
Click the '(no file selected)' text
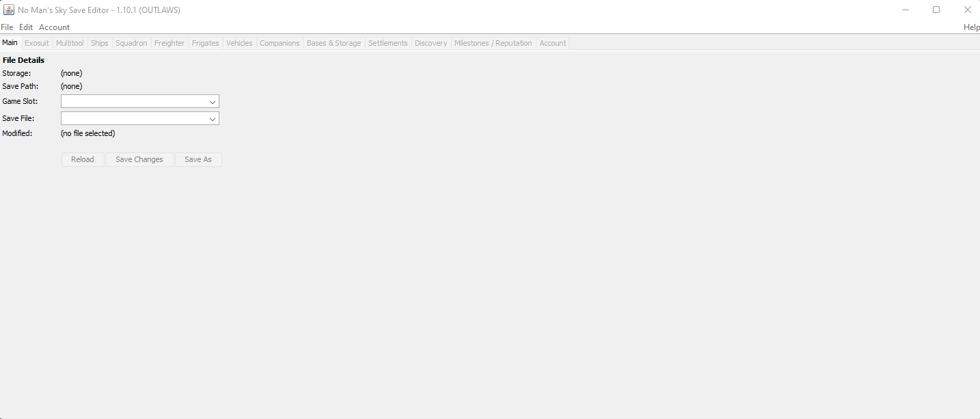(x=87, y=133)
